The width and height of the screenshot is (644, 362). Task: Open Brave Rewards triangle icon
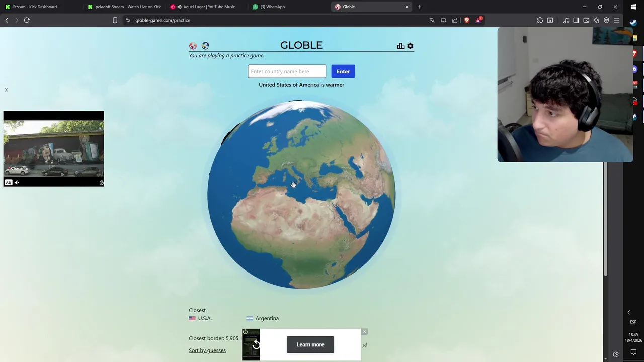pyautogui.click(x=479, y=20)
